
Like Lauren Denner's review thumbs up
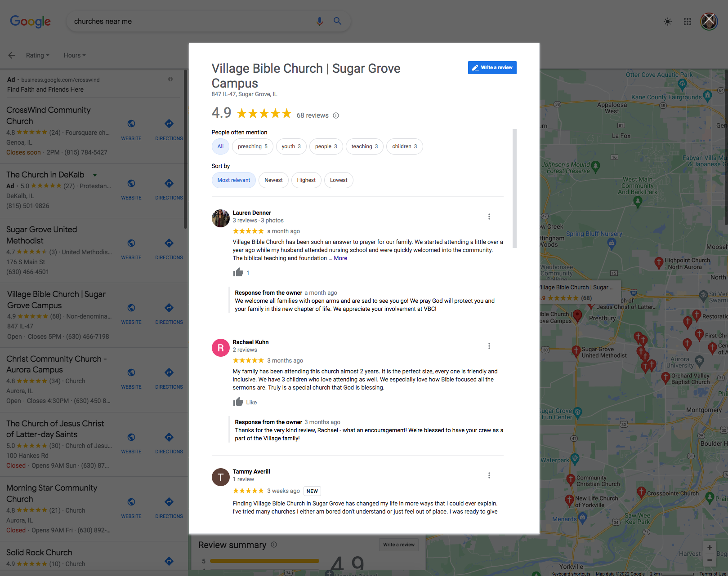click(238, 272)
